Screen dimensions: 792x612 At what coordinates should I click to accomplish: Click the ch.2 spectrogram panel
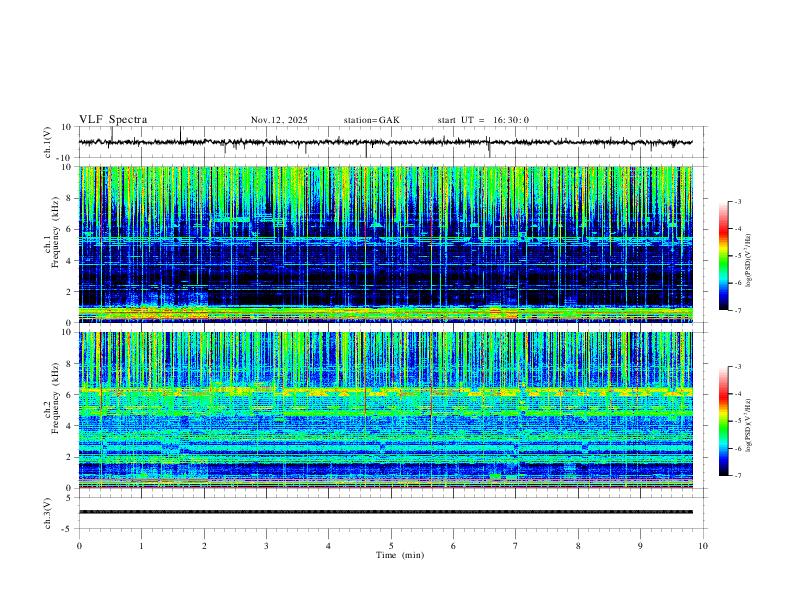[x=385, y=410]
